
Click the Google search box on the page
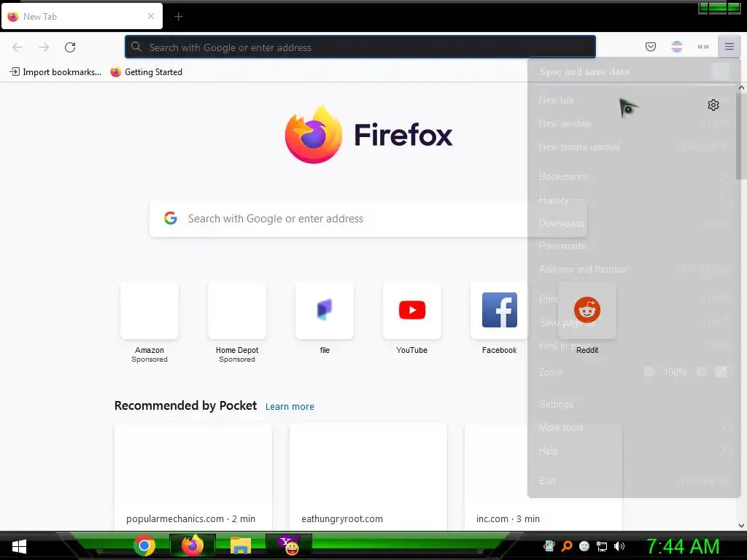pyautogui.click(x=368, y=219)
